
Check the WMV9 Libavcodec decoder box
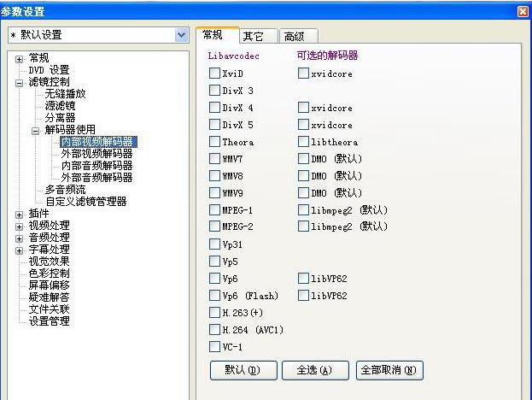[214, 193]
